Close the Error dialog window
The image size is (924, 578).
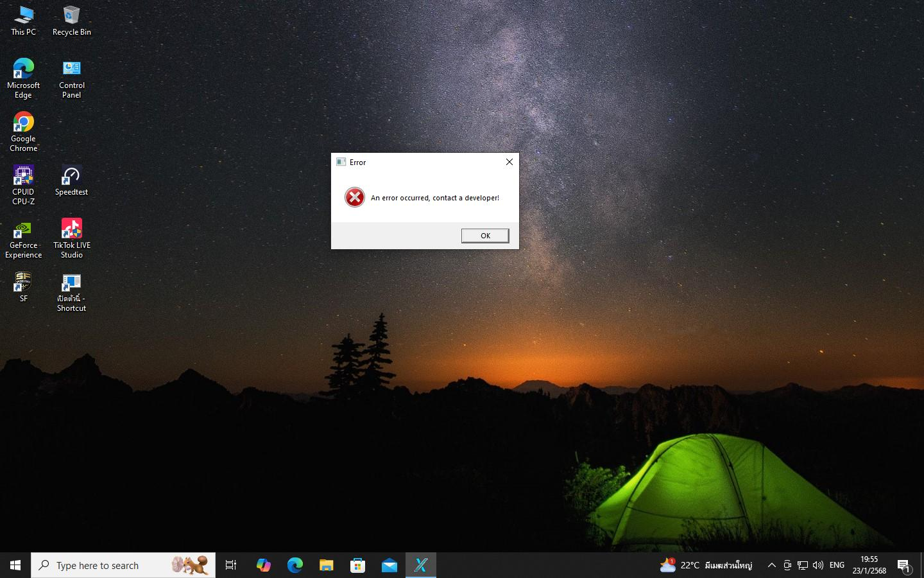coord(509,162)
